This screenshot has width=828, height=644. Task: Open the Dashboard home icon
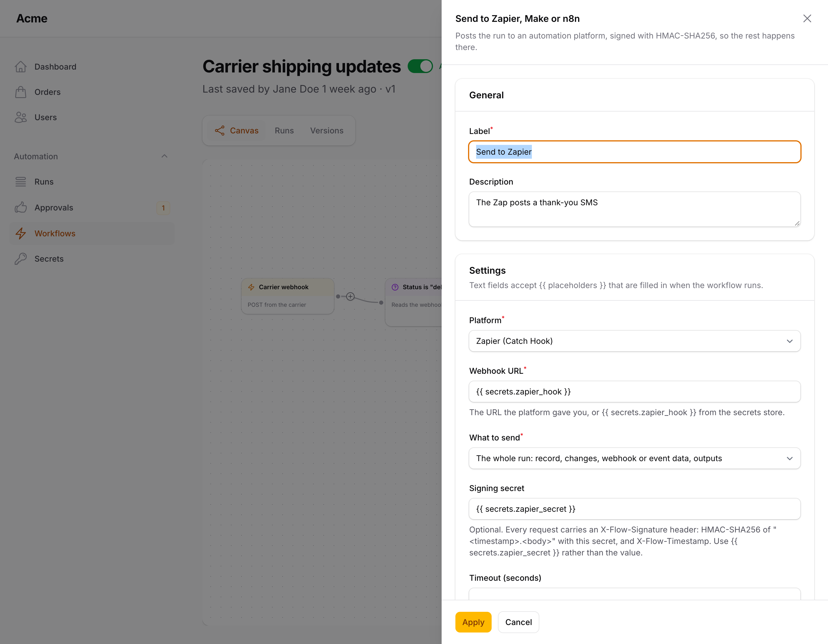click(x=21, y=67)
